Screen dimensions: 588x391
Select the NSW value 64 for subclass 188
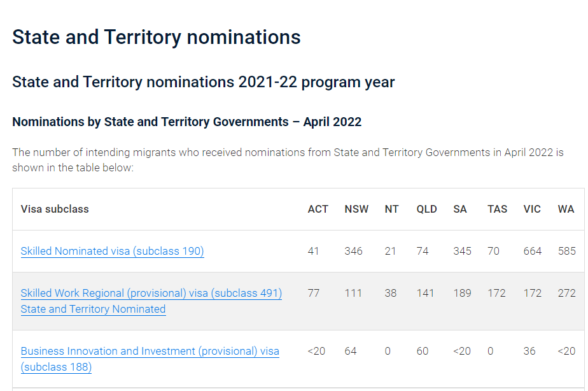click(x=351, y=352)
